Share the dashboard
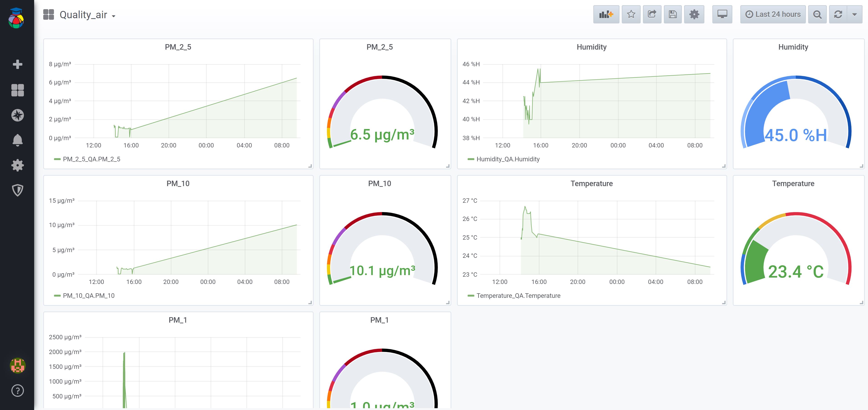The height and width of the screenshot is (410, 868). click(652, 15)
